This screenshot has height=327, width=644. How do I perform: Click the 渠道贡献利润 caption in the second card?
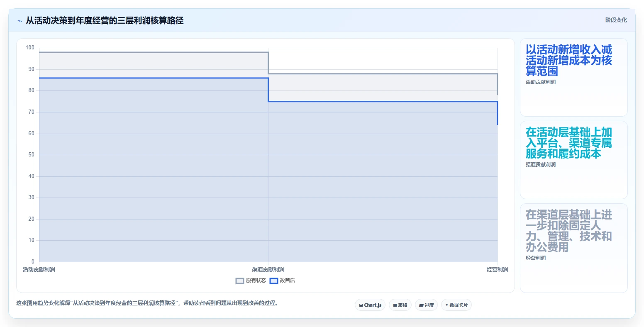click(541, 165)
